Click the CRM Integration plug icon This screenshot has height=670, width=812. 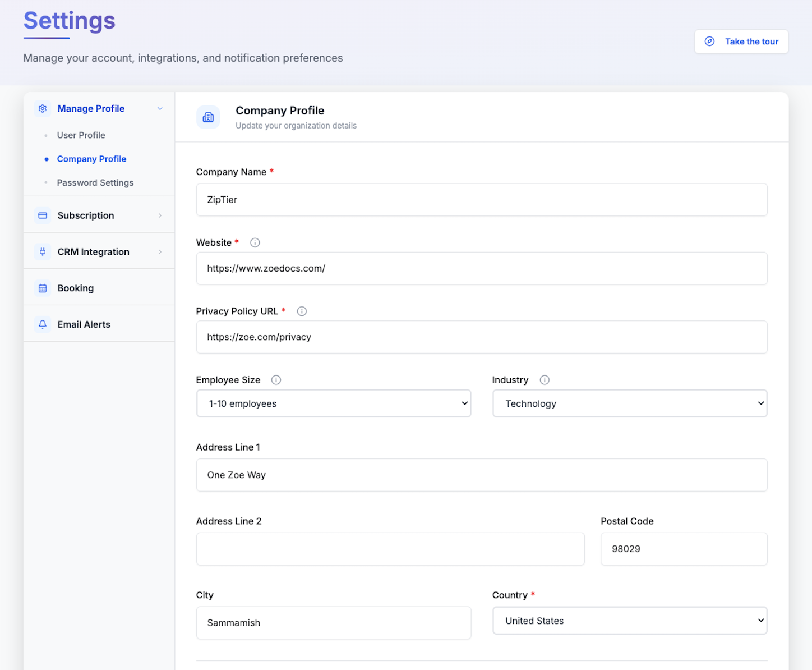pyautogui.click(x=43, y=252)
